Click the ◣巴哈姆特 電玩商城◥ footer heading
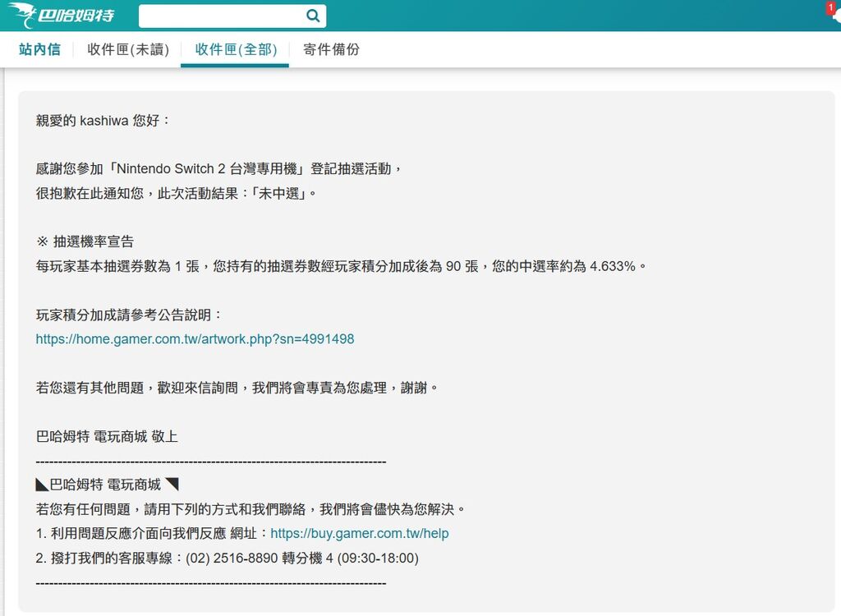The height and width of the screenshot is (616, 841). 108,485
